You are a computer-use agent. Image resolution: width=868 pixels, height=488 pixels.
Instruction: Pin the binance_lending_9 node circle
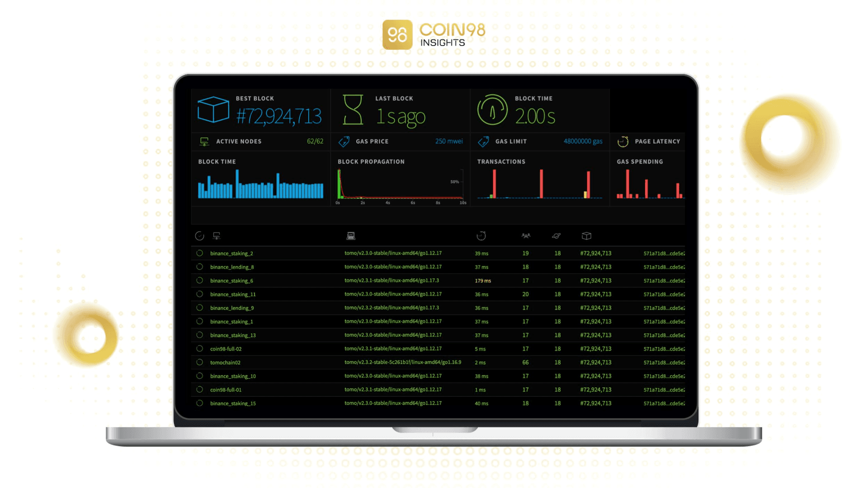199,308
